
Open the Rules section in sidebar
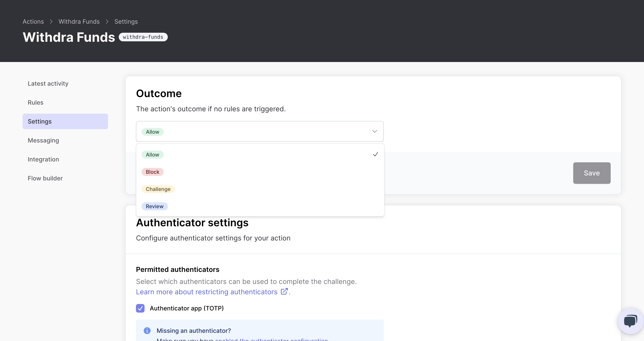pyautogui.click(x=35, y=102)
